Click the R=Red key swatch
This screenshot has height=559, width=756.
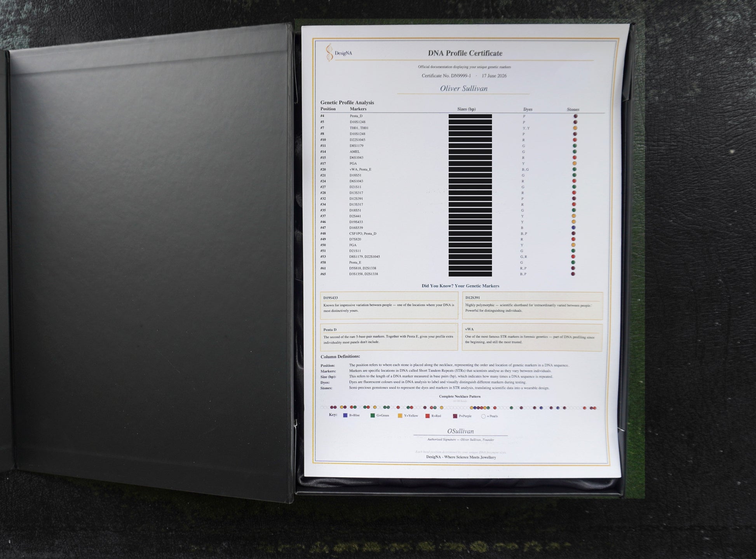[427, 416]
